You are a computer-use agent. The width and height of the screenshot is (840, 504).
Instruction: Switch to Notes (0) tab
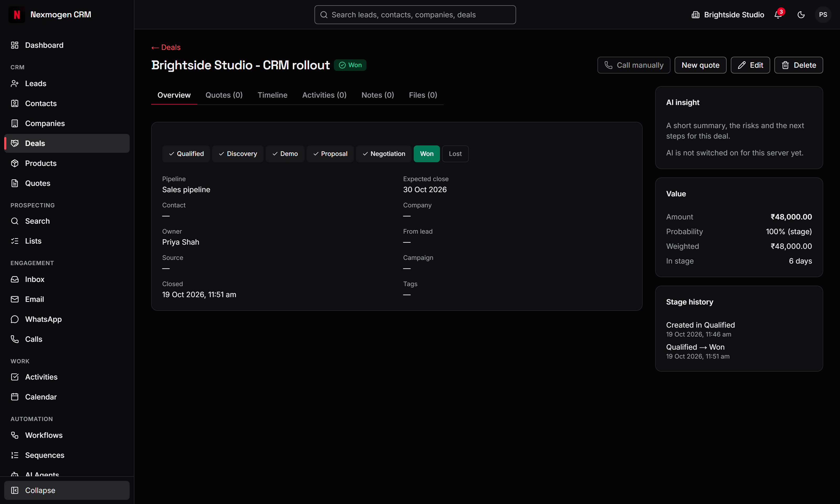pos(377,95)
